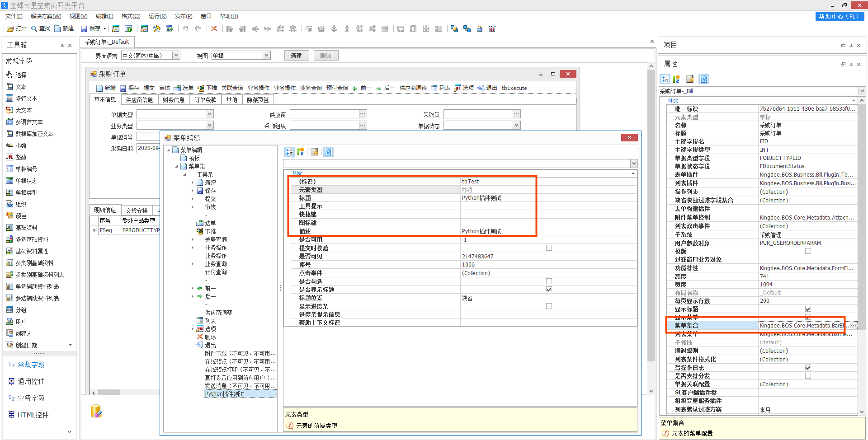Open the 单据状态 dropdown in form
The width and height of the screenshot is (868, 440).
[x=517, y=125]
